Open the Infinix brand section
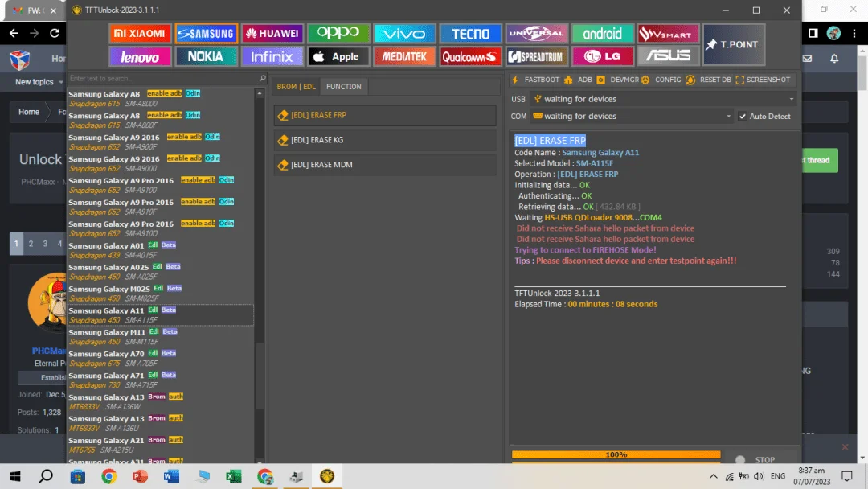 (272, 56)
